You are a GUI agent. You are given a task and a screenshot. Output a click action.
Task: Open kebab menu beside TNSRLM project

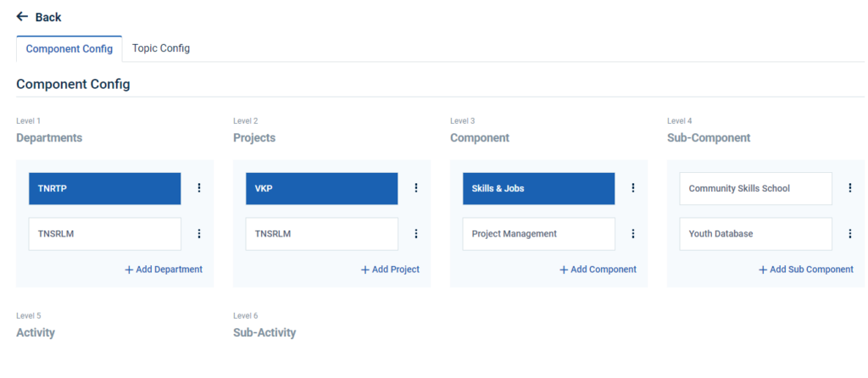pos(416,234)
